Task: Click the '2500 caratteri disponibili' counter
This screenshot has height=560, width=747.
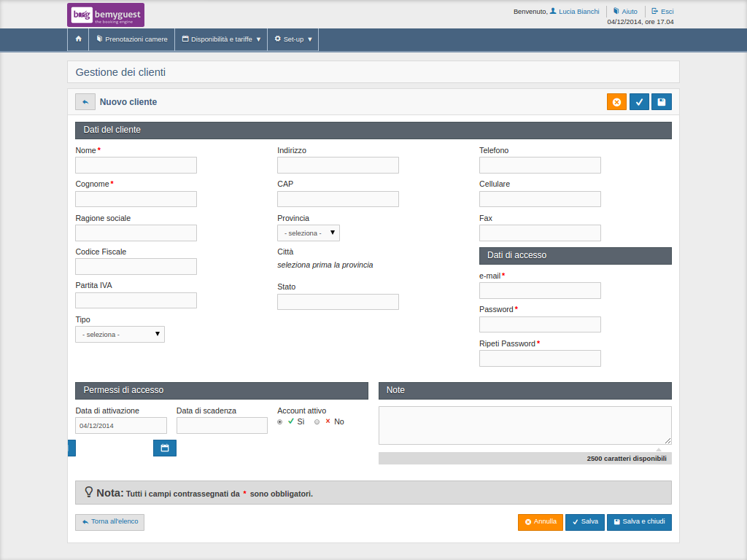Action: coord(627,459)
